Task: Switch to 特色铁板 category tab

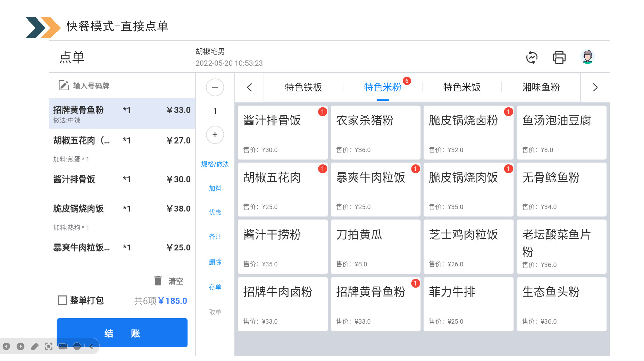Action: click(303, 87)
